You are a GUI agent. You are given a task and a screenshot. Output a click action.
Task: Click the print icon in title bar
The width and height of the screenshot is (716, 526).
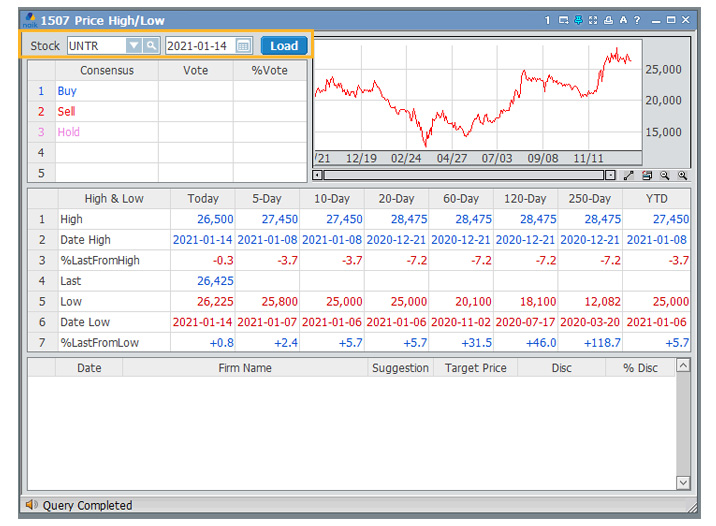[608, 20]
